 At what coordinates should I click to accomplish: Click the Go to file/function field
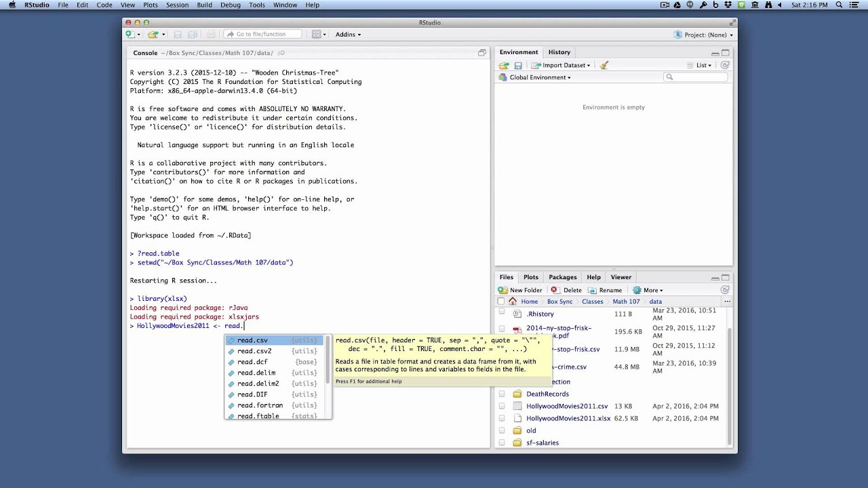click(264, 34)
